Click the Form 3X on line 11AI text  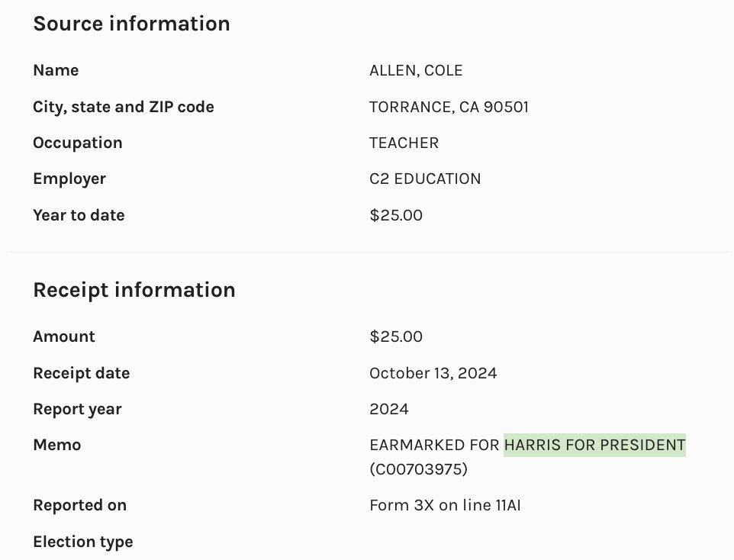pos(445,505)
